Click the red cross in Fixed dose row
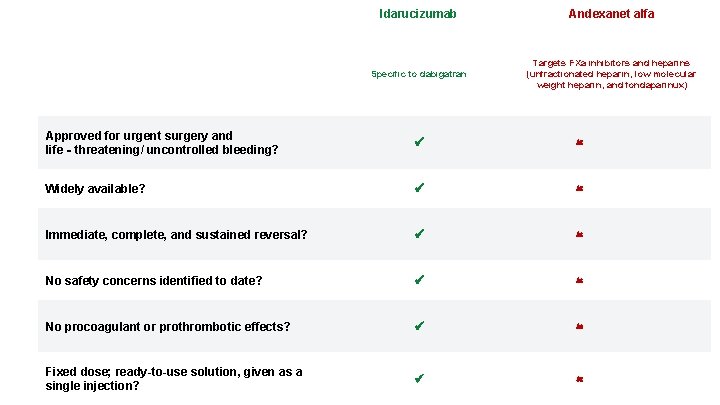720x405 pixels. tap(580, 379)
